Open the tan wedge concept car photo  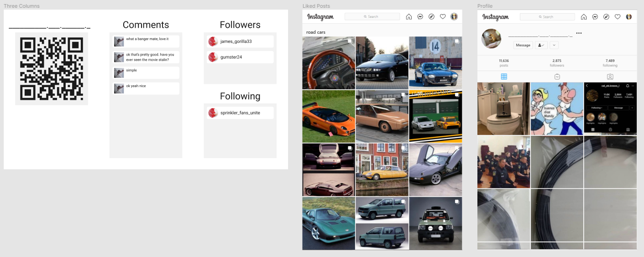(x=382, y=116)
